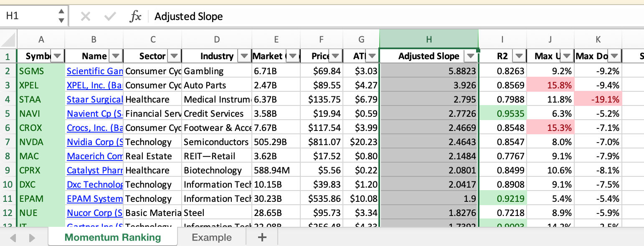This screenshot has width=644, height=246.
Task: Click the select all corner triangle
Action: [x=8, y=40]
